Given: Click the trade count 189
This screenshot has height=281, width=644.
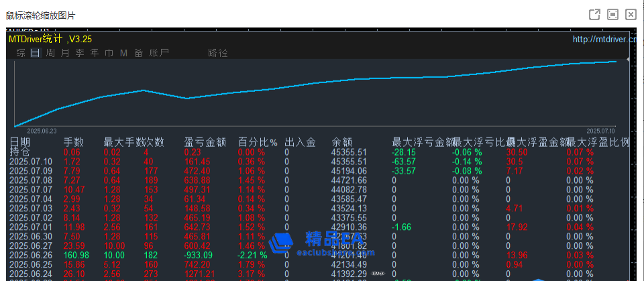Looking at the screenshot, I should pyautogui.click(x=151, y=180).
